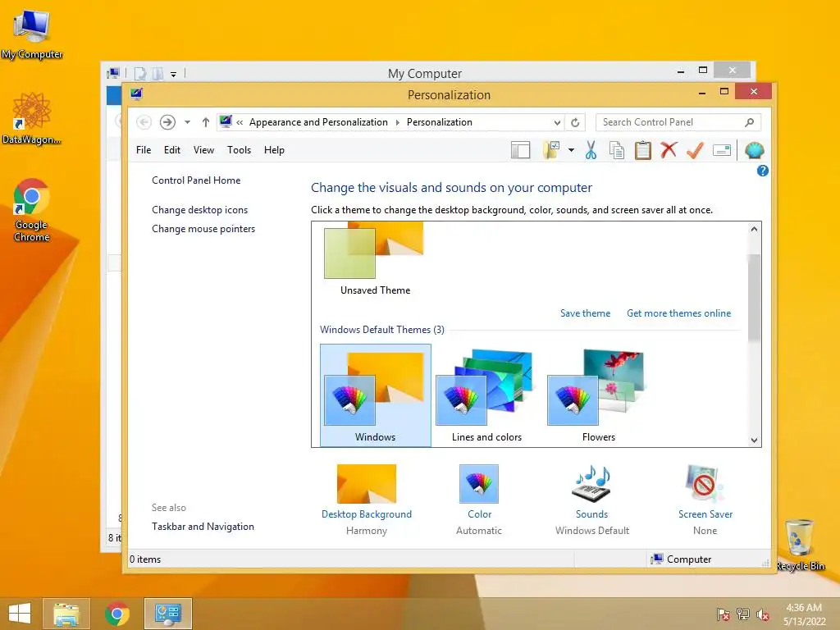
Task: Open File Explorer from the taskbar
Action: point(66,614)
